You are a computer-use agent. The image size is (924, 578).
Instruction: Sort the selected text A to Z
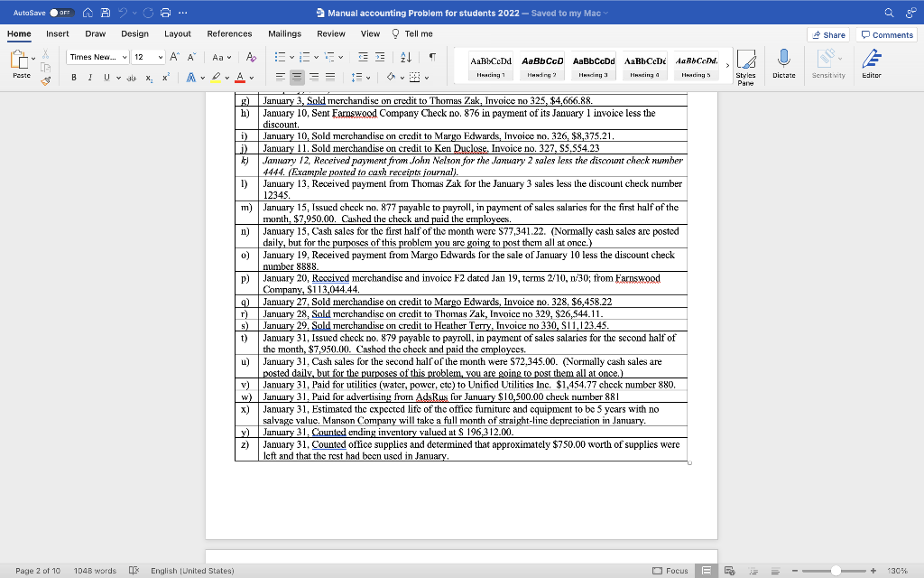point(406,57)
